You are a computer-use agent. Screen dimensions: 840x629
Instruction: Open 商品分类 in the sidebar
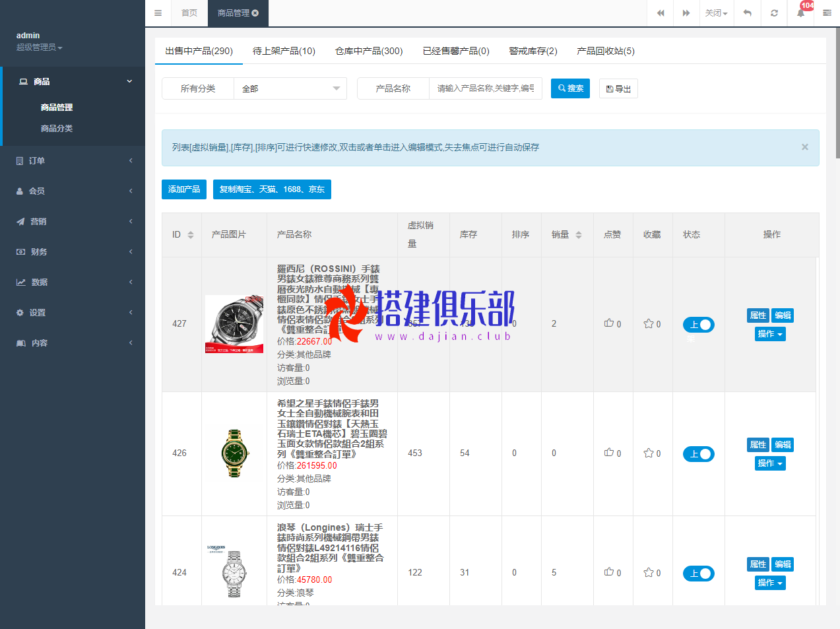(x=57, y=128)
